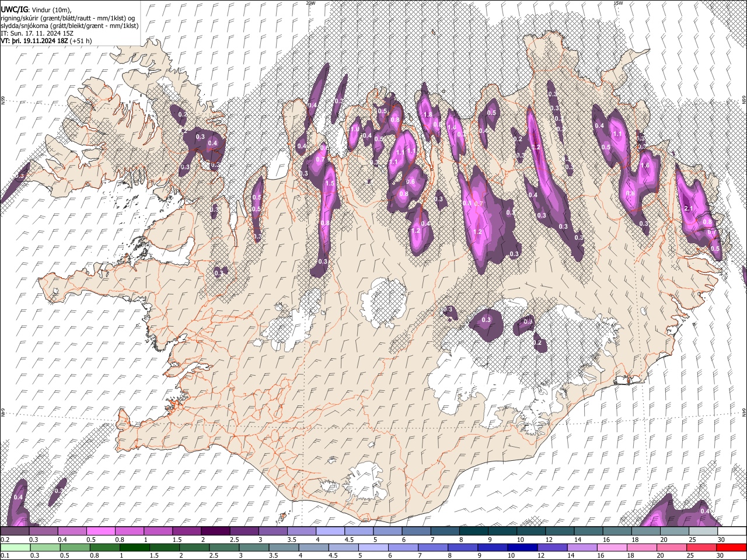This screenshot has width=747, height=560.
Task: Click the dark teal 8 swatch in top legend row
Action: 474,531
